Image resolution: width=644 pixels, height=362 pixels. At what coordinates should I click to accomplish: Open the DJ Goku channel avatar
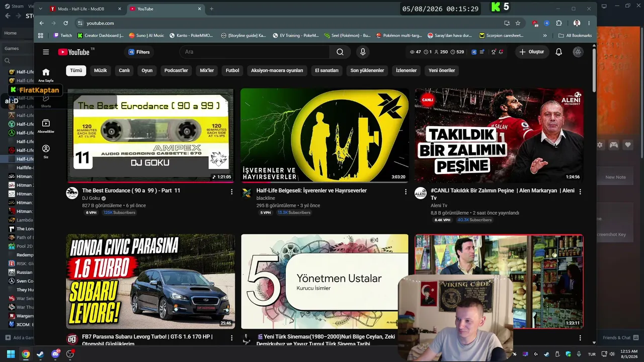click(72, 193)
